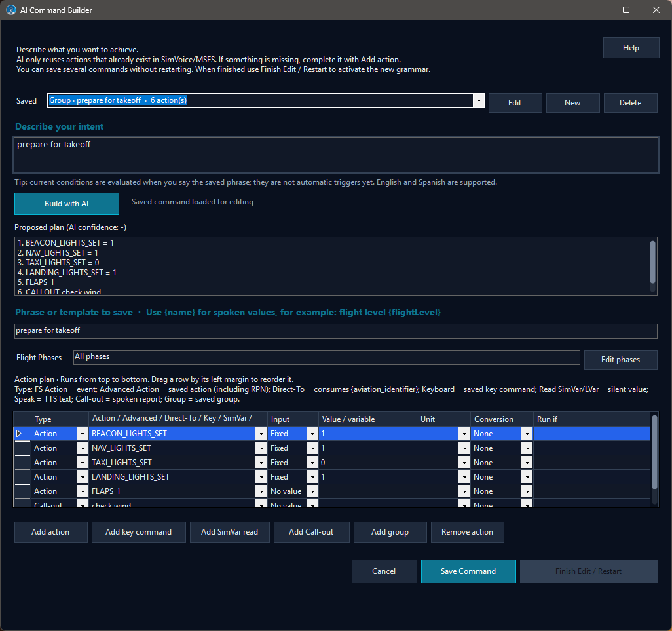
Task: Click in the Describe your intent text box
Action: 336,155
